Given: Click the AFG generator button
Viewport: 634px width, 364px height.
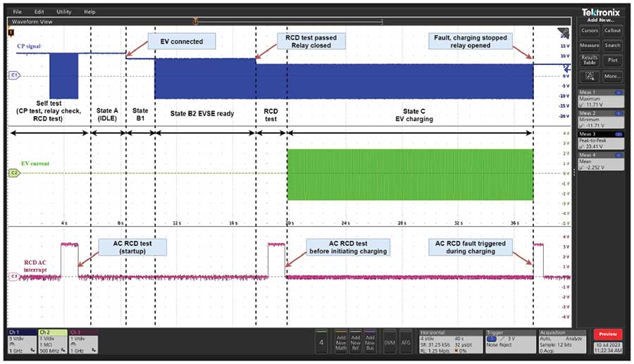Looking at the screenshot, I should (406, 341).
